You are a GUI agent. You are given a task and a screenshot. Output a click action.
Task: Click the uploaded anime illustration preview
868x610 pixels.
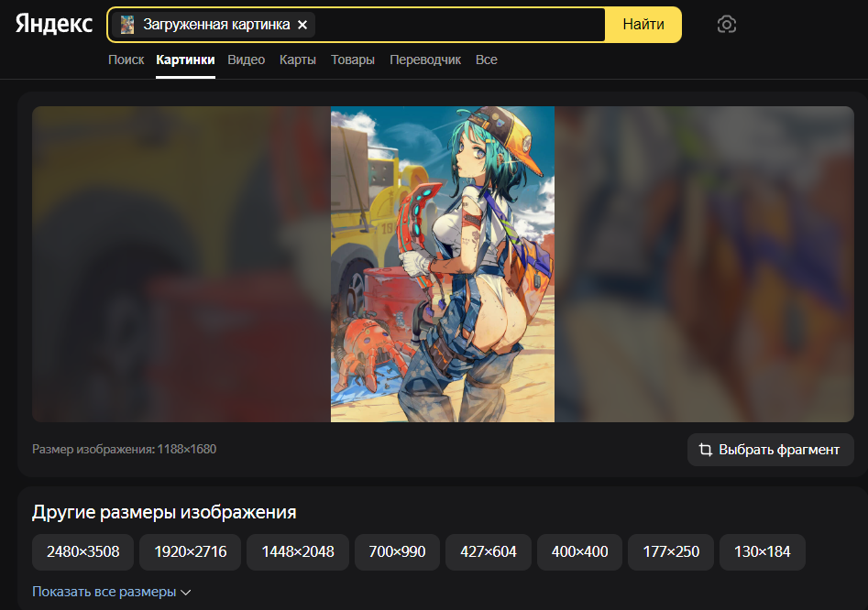point(443,265)
